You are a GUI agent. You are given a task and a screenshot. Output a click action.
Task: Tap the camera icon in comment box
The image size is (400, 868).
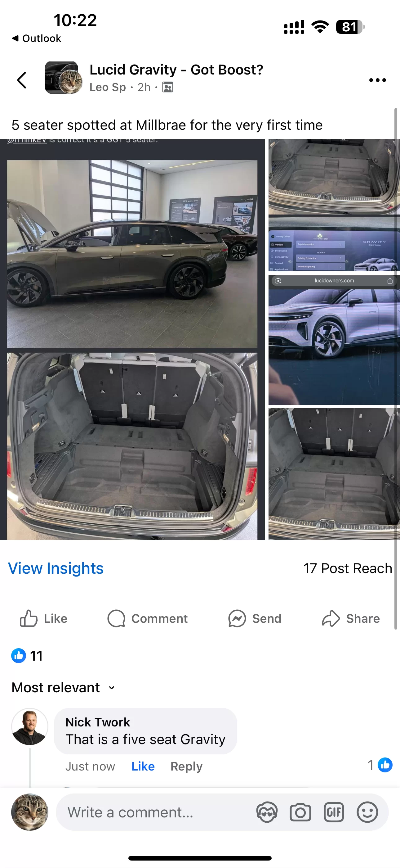pyautogui.click(x=300, y=812)
